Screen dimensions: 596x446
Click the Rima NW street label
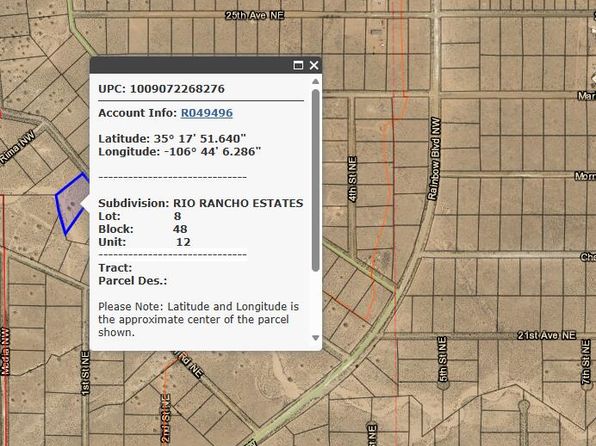click(17, 148)
